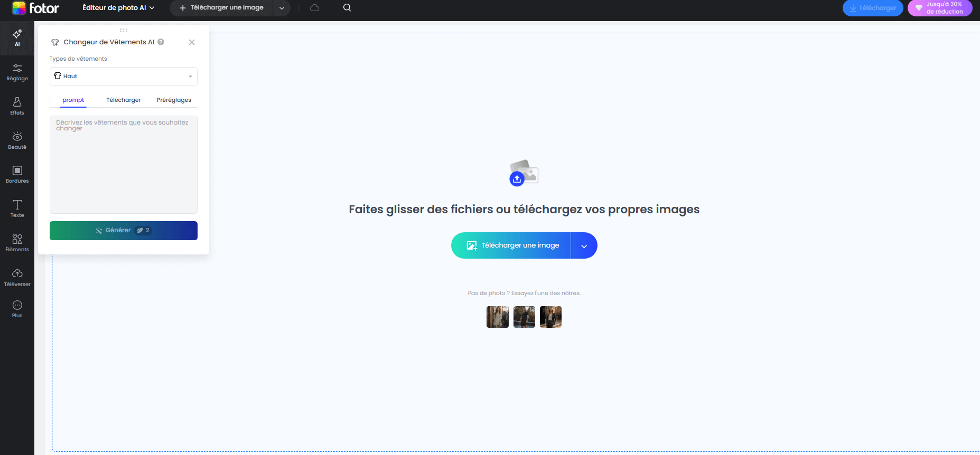This screenshot has width=980, height=455.
Task: Click the Fotor logo
Action: pos(35,8)
